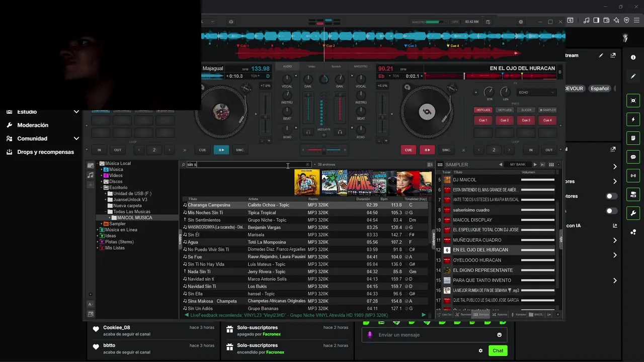Image resolution: width=644 pixels, height=362 pixels.
Task: Expand the Unidad de USB (F:) folder
Action: point(105,194)
